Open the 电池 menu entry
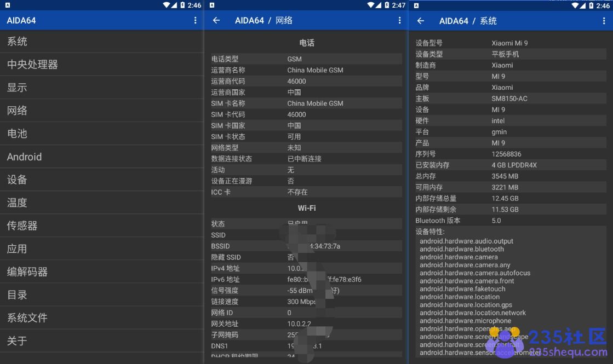Screen dimensions: 613x364 click(102, 134)
